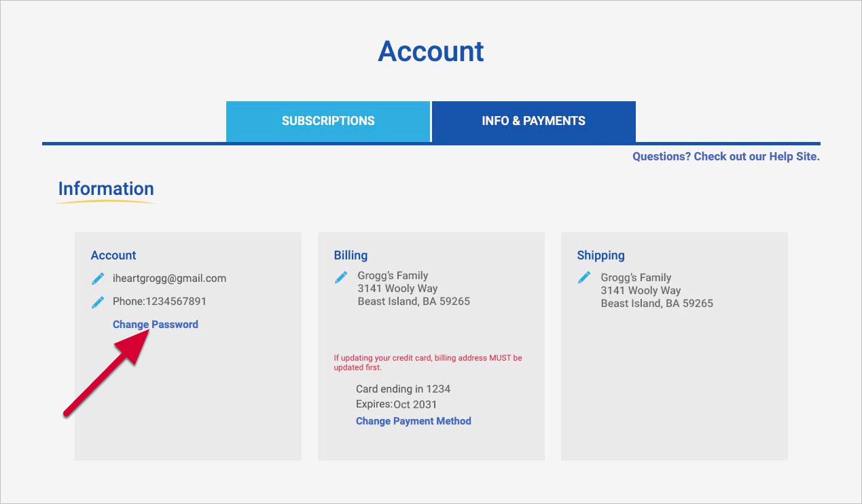
Task: Click Beast Island, BA 59265 in Shipping
Action: click(657, 304)
